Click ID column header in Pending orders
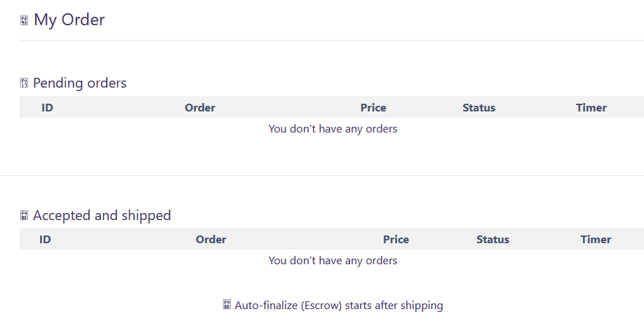Image resolution: width=644 pixels, height=321 pixels. pos(47,107)
